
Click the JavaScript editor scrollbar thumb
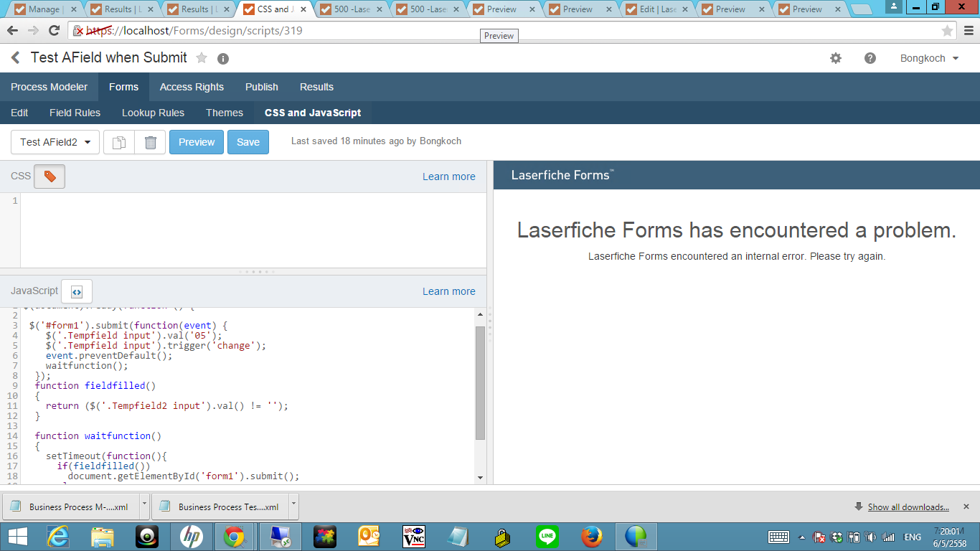pos(481,382)
